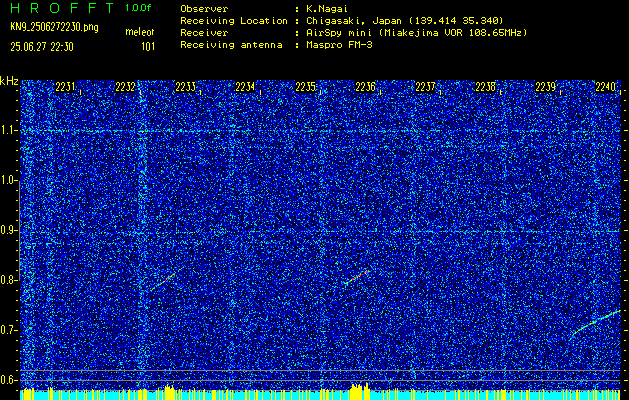Screen dimensions: 629x400
Task: Click the 2232 time marker
Action: point(125,87)
